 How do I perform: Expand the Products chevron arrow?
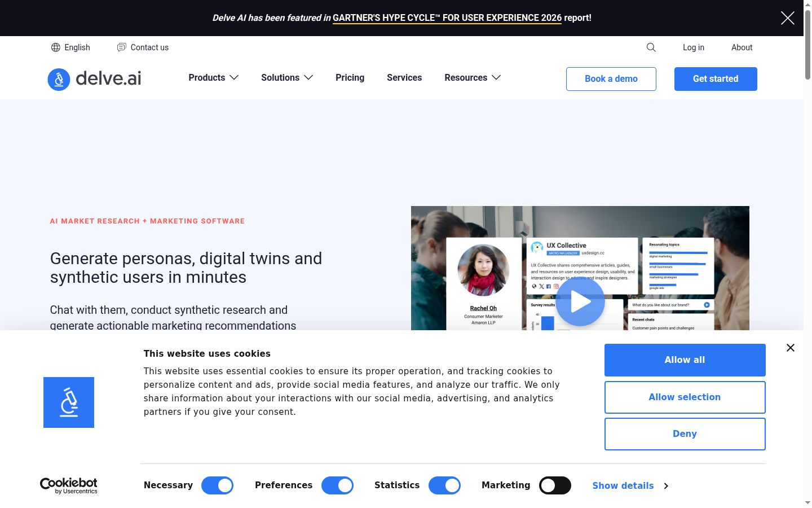(x=234, y=78)
